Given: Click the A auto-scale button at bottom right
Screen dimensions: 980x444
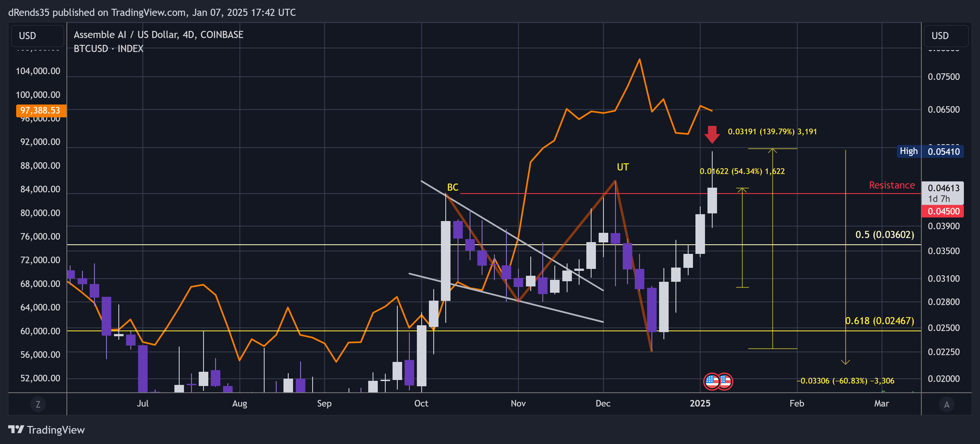Looking at the screenshot, I should pos(947,404).
